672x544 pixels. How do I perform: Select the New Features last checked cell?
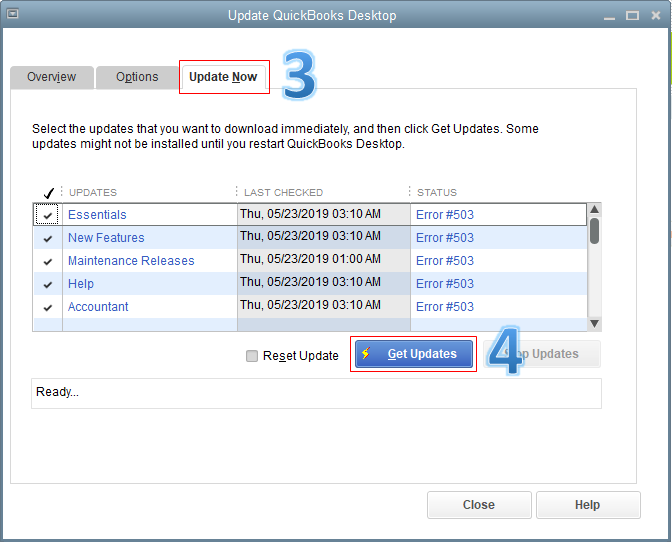(324, 237)
